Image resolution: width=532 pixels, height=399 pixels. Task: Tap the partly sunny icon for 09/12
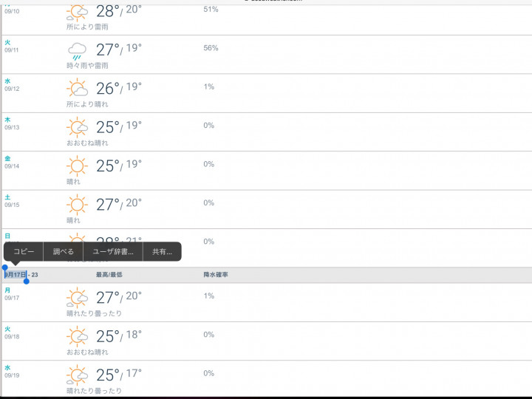click(x=77, y=89)
